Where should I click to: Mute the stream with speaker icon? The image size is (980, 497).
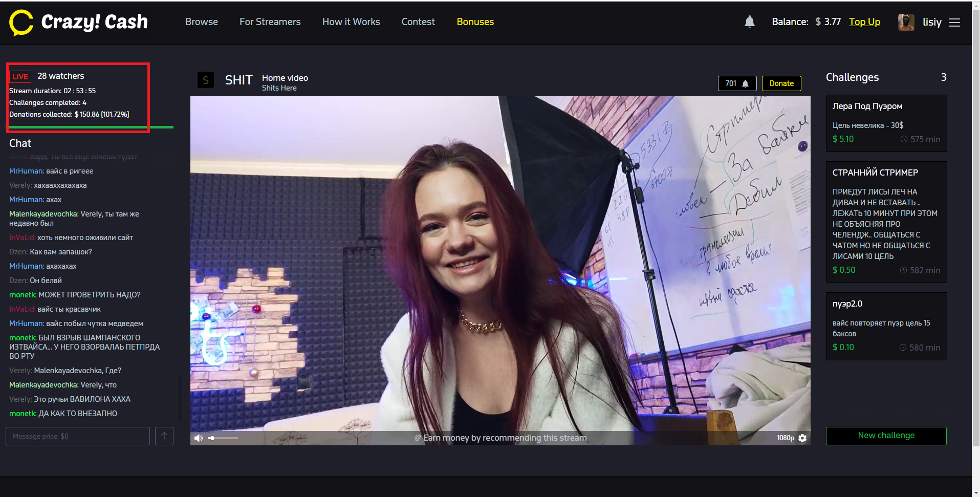[x=199, y=438]
